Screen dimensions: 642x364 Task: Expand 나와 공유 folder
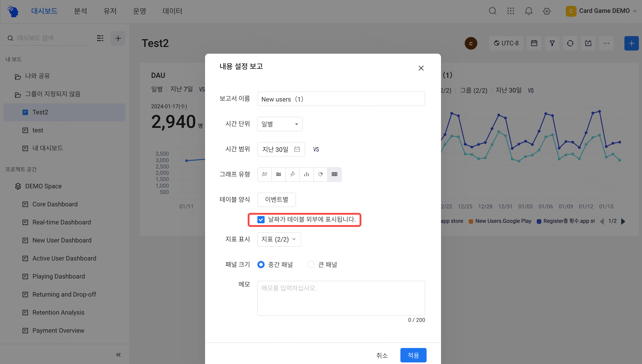[32, 76]
